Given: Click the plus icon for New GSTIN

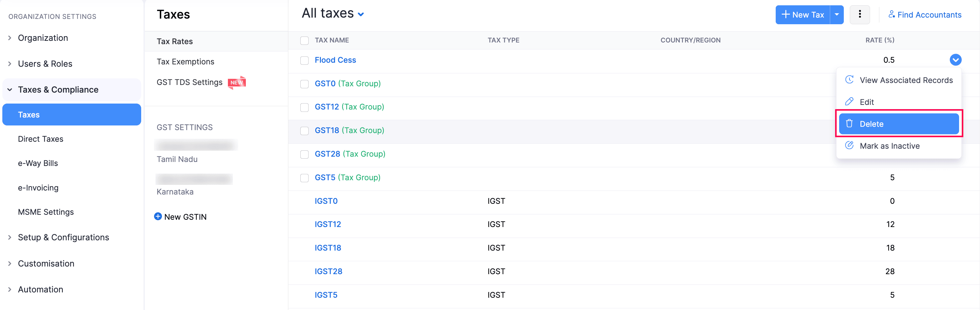Looking at the screenshot, I should click(x=158, y=216).
